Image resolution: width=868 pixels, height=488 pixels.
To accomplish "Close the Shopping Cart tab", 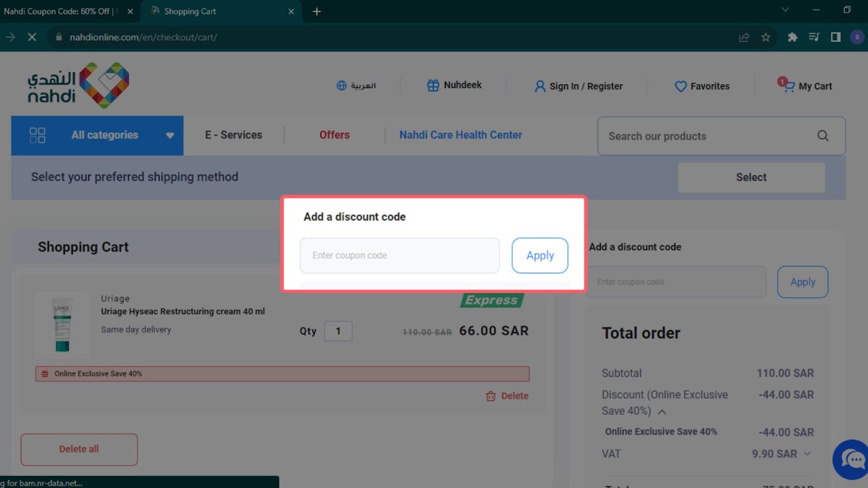I will pos(291,12).
